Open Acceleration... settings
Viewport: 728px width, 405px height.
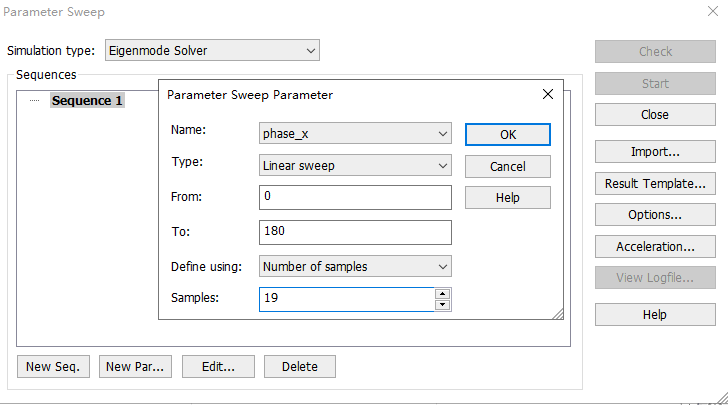(655, 247)
